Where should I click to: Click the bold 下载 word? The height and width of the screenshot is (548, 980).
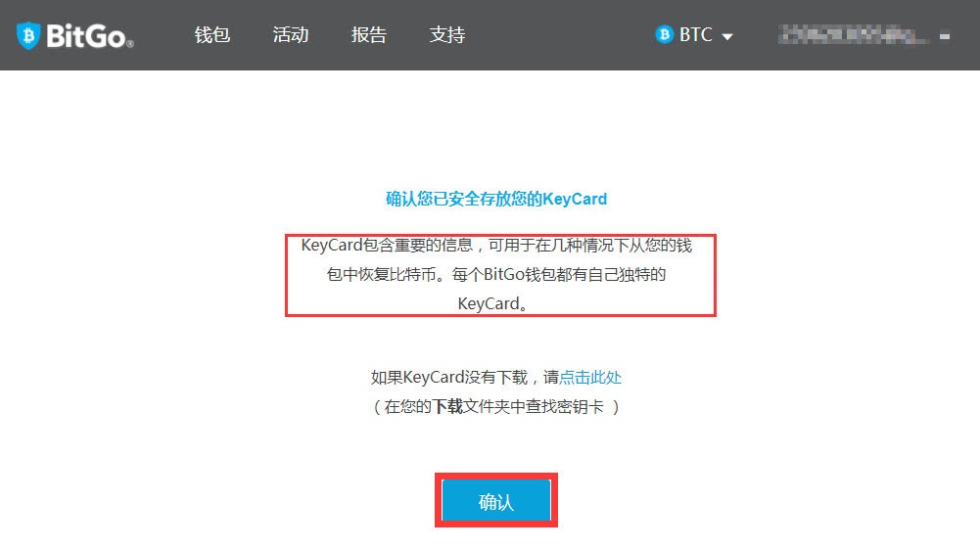447,407
